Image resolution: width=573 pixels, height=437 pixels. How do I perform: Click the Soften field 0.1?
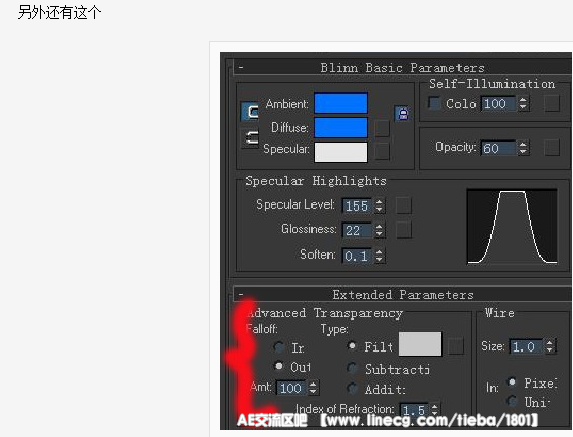coord(358,255)
